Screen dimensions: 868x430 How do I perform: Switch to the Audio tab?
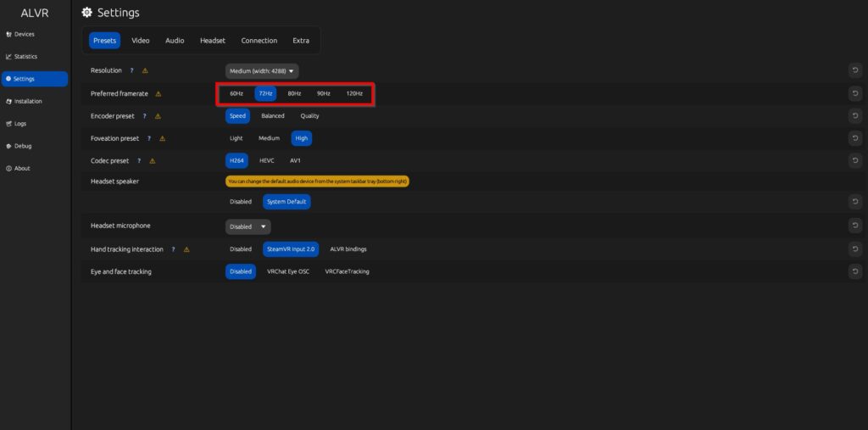(175, 41)
